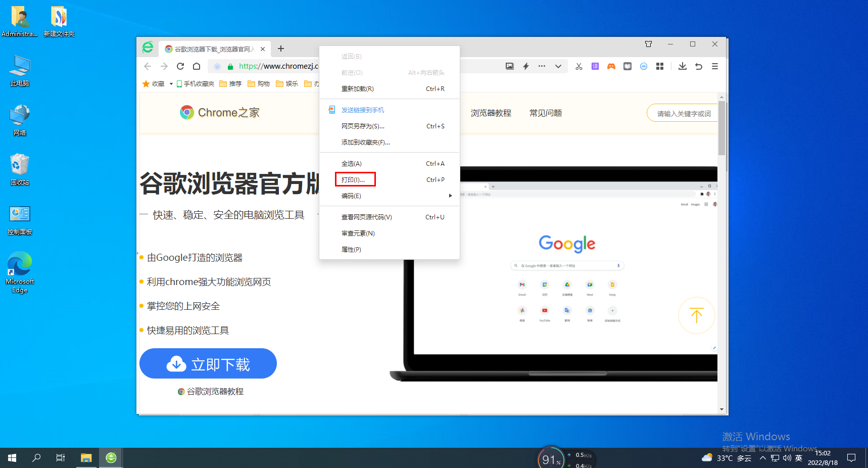Choose 网页另存为(S)... from context menu
Image resolution: width=868 pixels, height=468 pixels.
click(390, 126)
